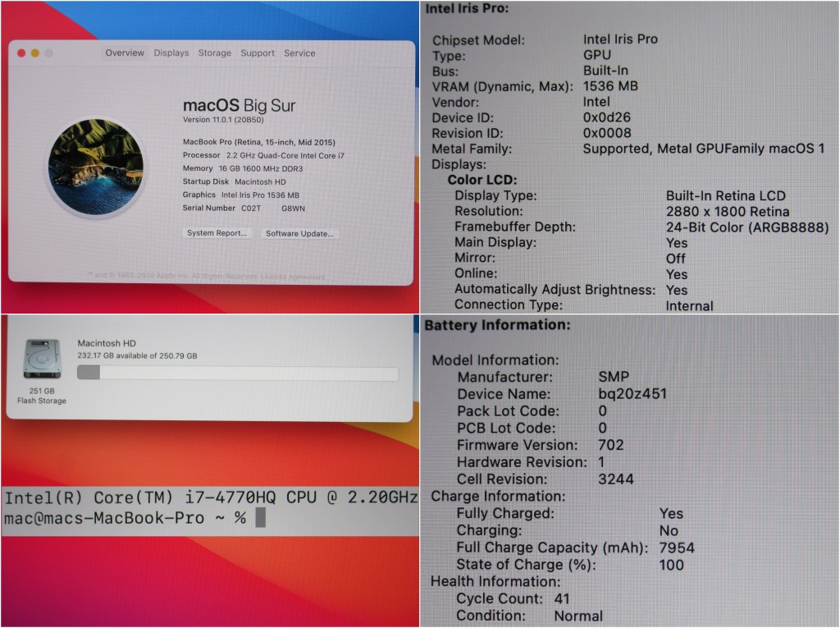
Task: Select the Bus value 'Built-In'
Action: pos(605,71)
